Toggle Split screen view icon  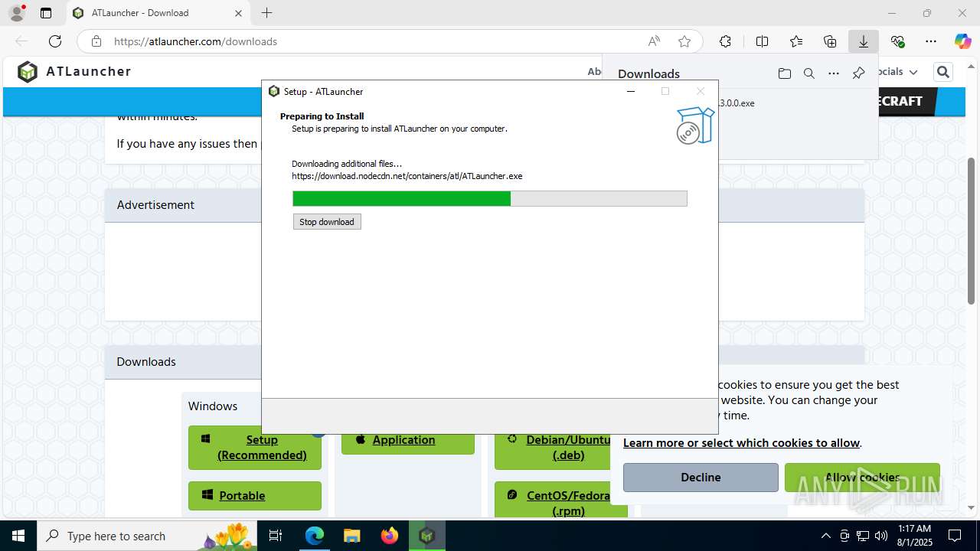point(762,41)
